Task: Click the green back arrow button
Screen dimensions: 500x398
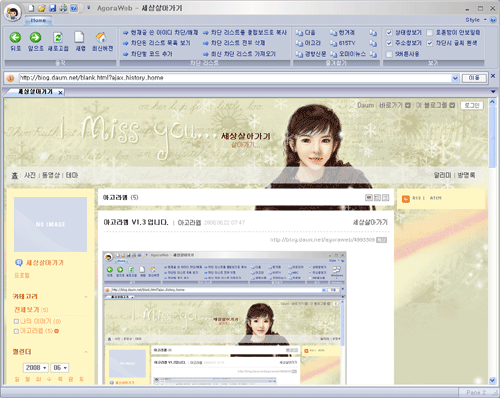Action: click(x=15, y=37)
